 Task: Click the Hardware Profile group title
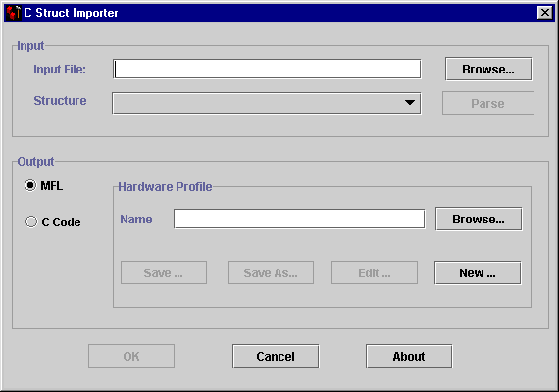click(165, 187)
